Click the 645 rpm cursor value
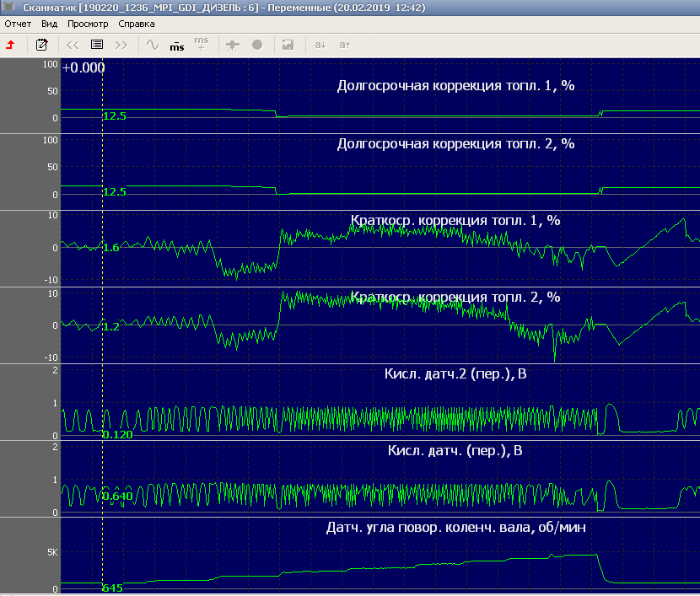 coord(112,588)
